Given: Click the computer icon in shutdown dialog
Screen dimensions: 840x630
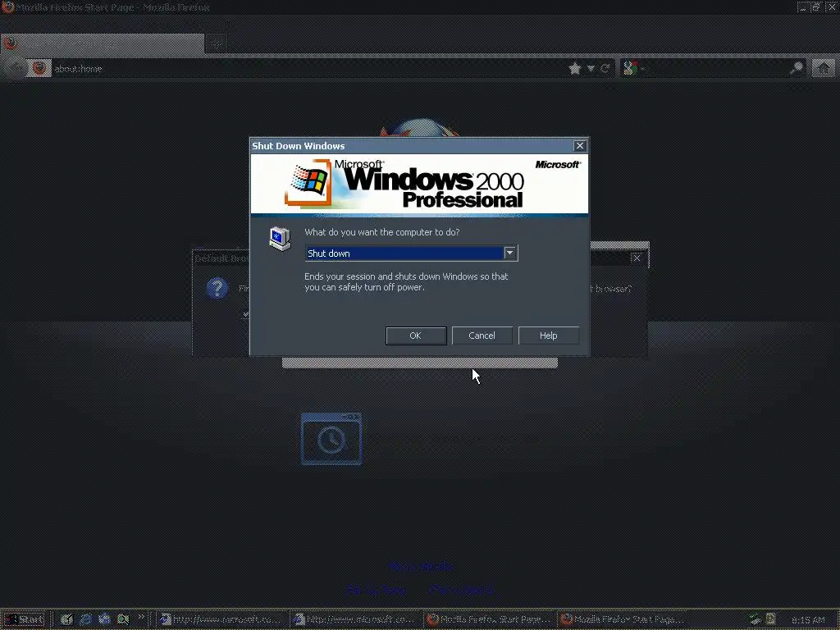Looking at the screenshot, I should tap(280, 239).
